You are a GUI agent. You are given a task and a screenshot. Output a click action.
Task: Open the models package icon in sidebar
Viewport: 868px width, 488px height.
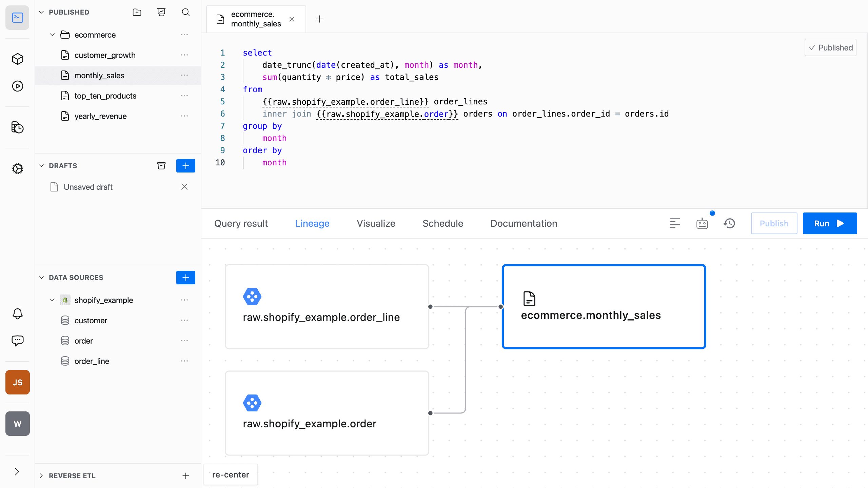tap(17, 59)
